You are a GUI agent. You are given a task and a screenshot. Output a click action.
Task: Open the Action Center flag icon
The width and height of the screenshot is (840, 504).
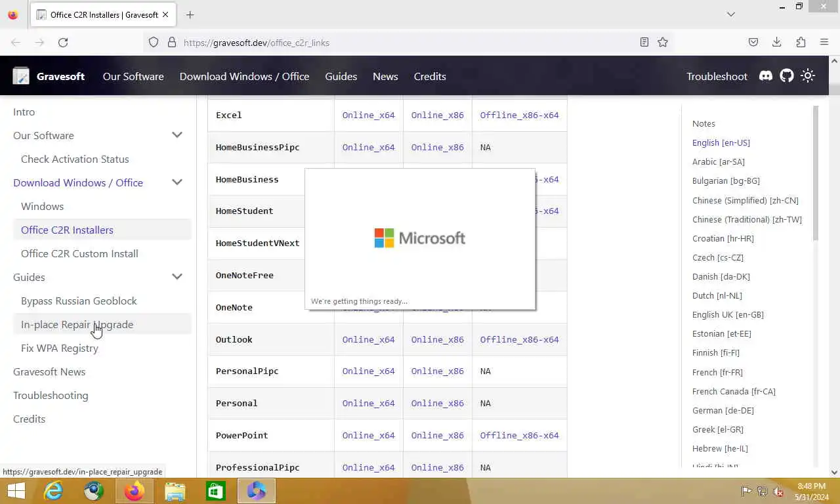coord(747,491)
